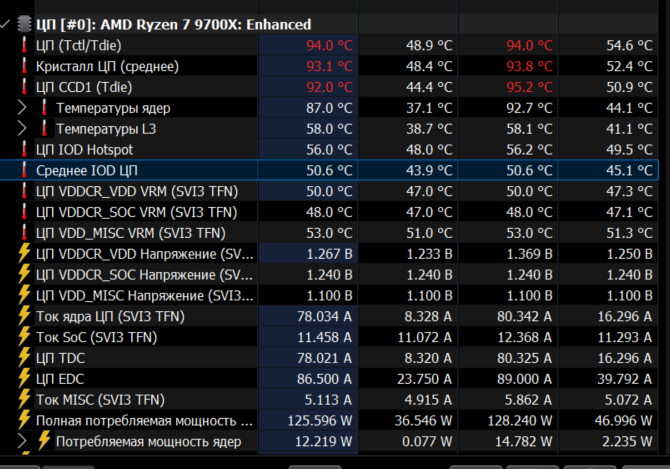The image size is (670, 469).
Task: Click the 1.369 В maximum voltage value
Action: [529, 254]
